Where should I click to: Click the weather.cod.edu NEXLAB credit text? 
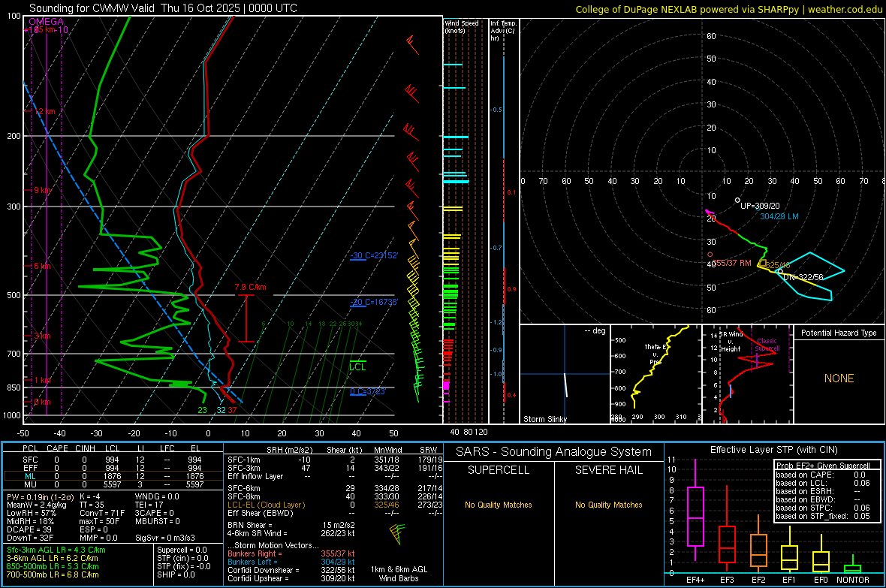(729, 9)
